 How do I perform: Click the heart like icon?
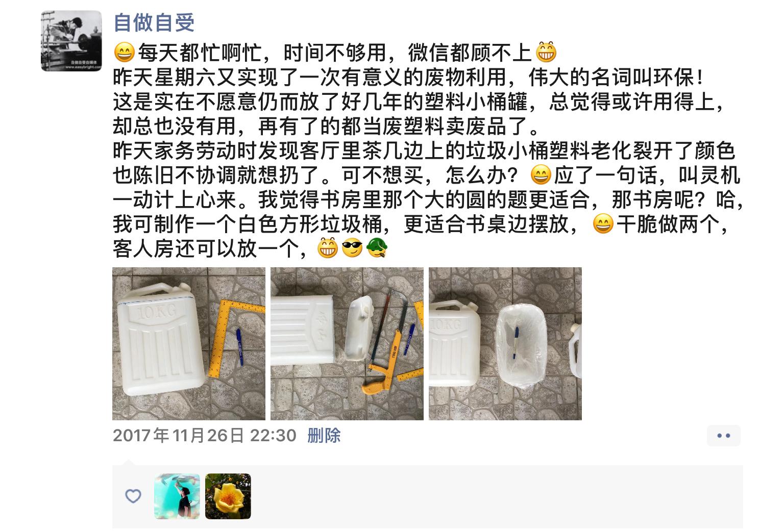pyautogui.click(x=133, y=496)
